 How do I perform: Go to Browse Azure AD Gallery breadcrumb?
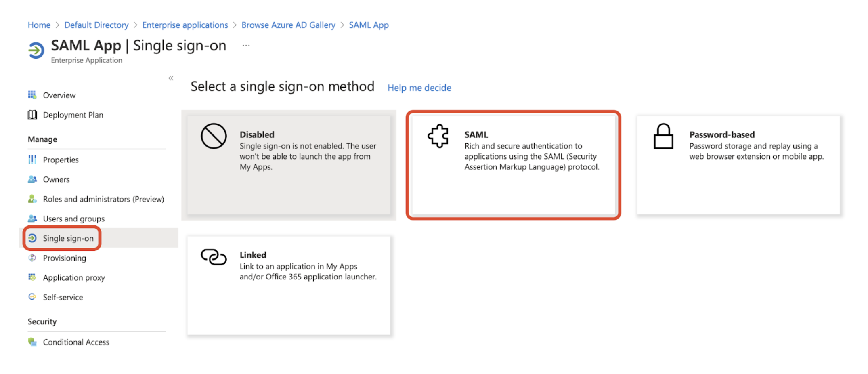(x=288, y=25)
